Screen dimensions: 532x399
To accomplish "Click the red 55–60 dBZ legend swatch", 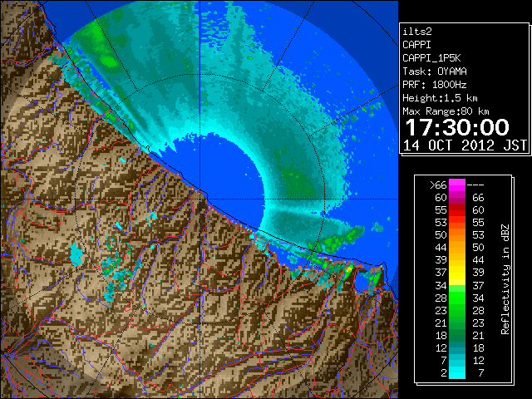I will click(x=457, y=210).
